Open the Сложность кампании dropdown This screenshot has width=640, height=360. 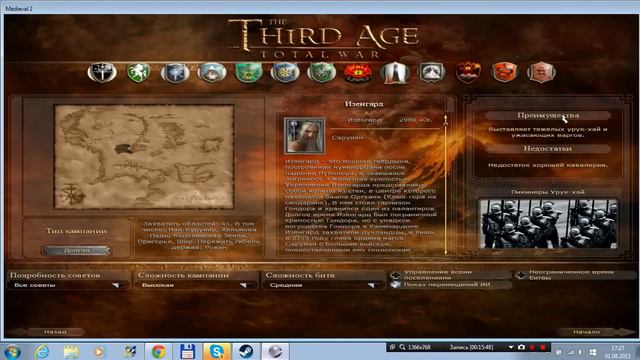[x=196, y=285]
